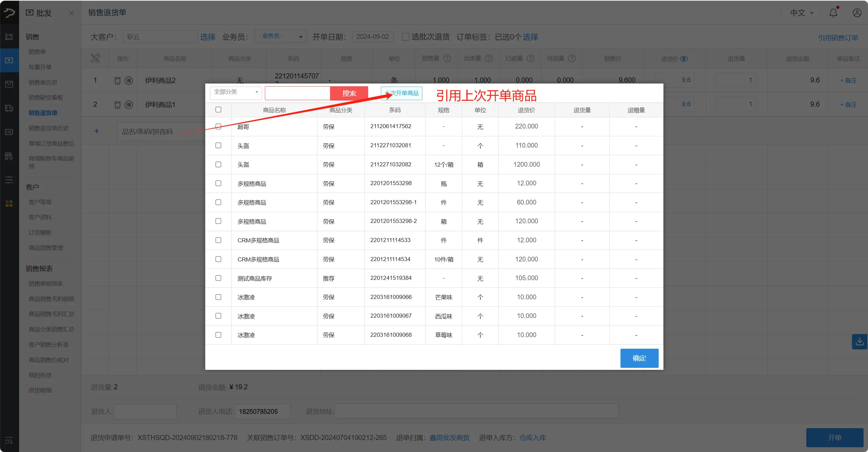Open 销售单历史 in sidebar menu
868x452 pixels.
tap(43, 82)
